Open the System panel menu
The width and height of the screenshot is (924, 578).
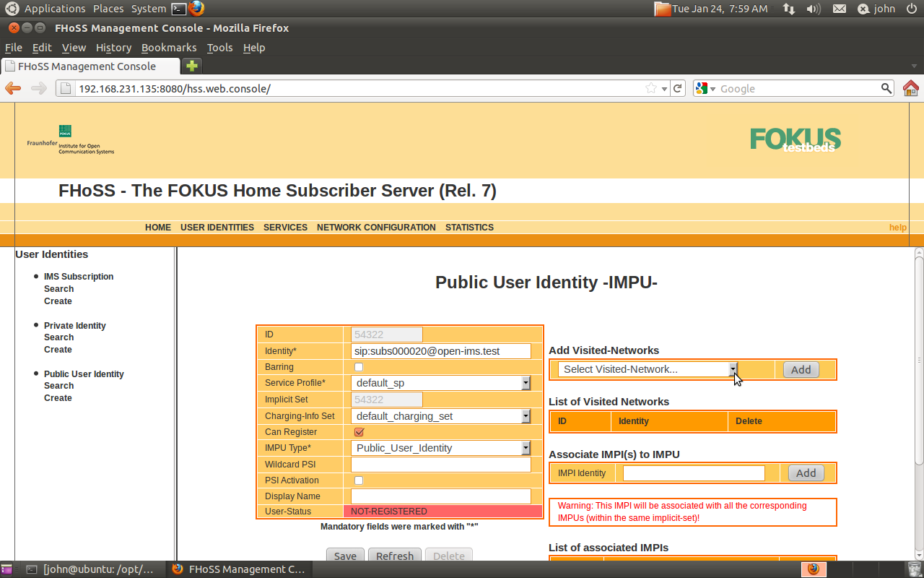(x=149, y=9)
